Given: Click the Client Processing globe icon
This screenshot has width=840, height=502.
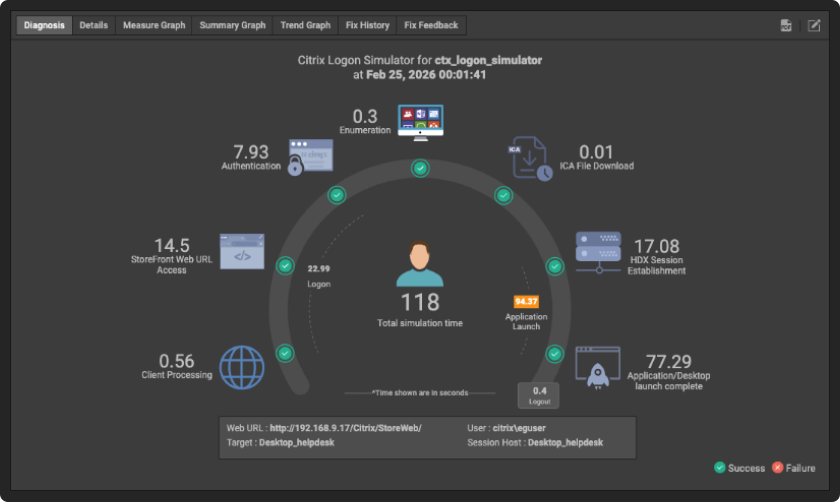Looking at the screenshot, I should click(x=242, y=368).
